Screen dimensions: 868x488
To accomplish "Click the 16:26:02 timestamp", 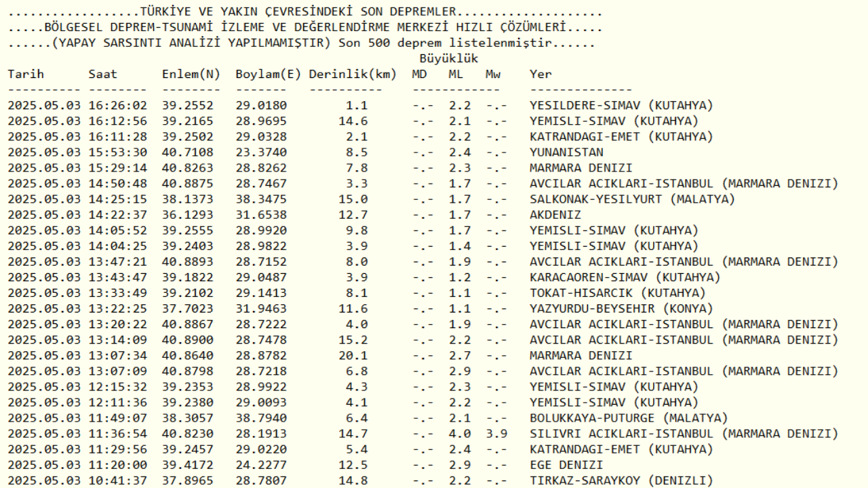I will coord(117,105).
